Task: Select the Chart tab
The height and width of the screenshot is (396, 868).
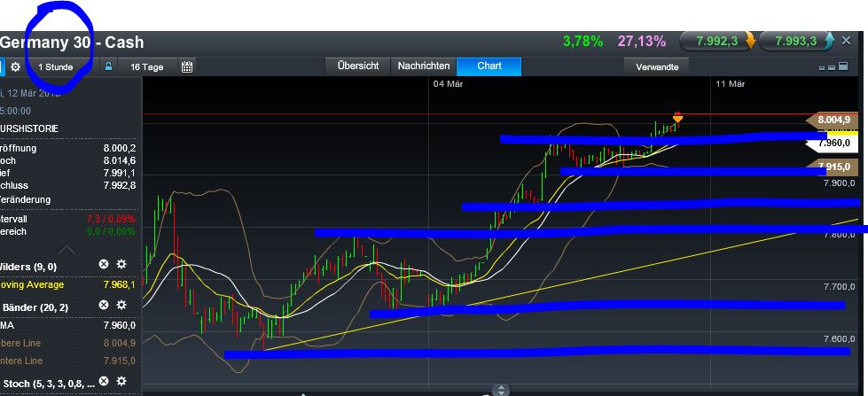Action: [489, 66]
